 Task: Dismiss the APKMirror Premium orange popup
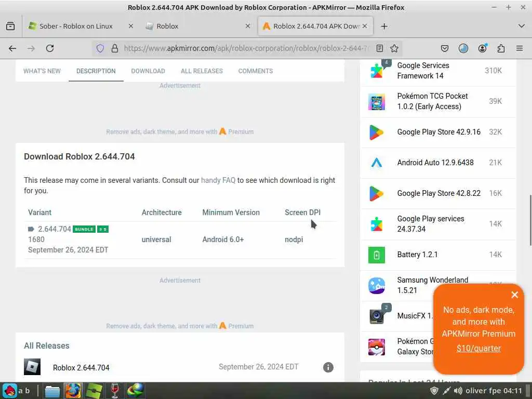coord(515,295)
